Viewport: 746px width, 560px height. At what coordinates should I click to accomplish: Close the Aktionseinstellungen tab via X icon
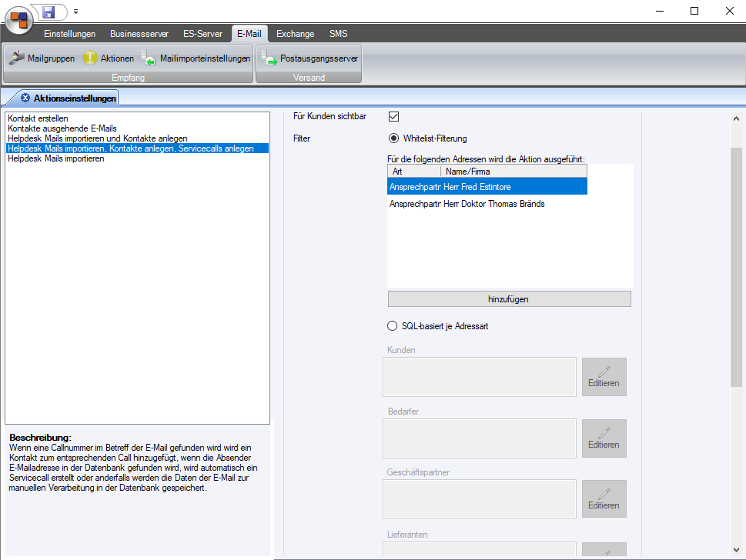click(25, 98)
